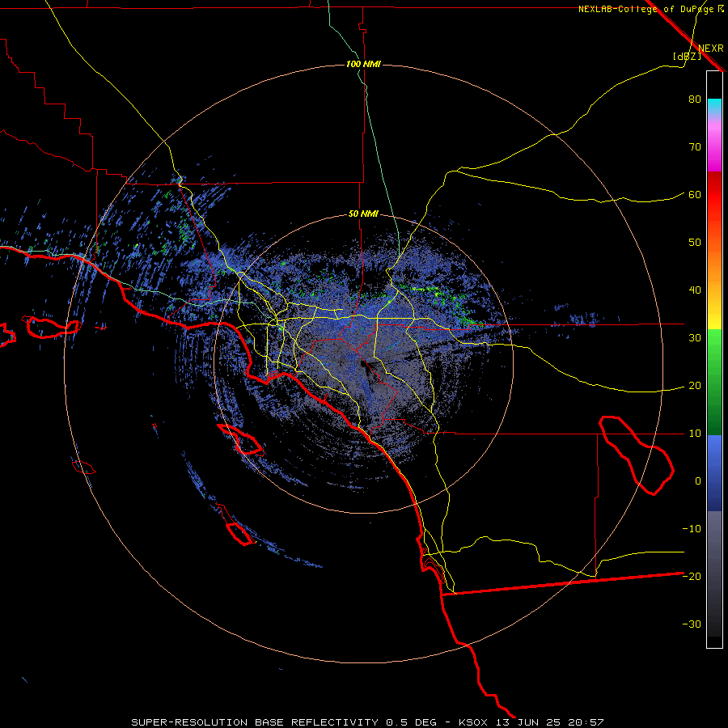Click the 60 value on the color scale
The image size is (728, 728).
pyautogui.click(x=695, y=195)
